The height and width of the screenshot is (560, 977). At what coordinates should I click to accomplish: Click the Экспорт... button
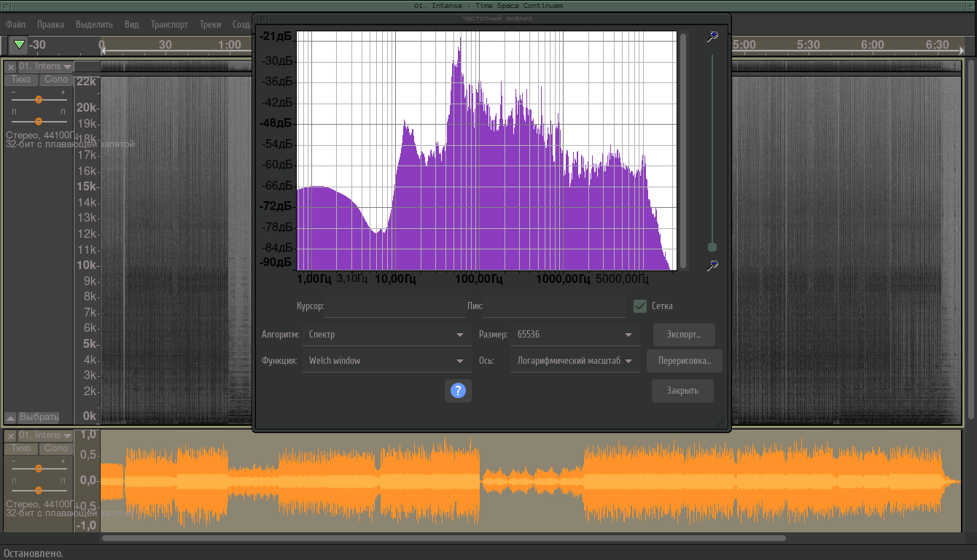click(684, 335)
